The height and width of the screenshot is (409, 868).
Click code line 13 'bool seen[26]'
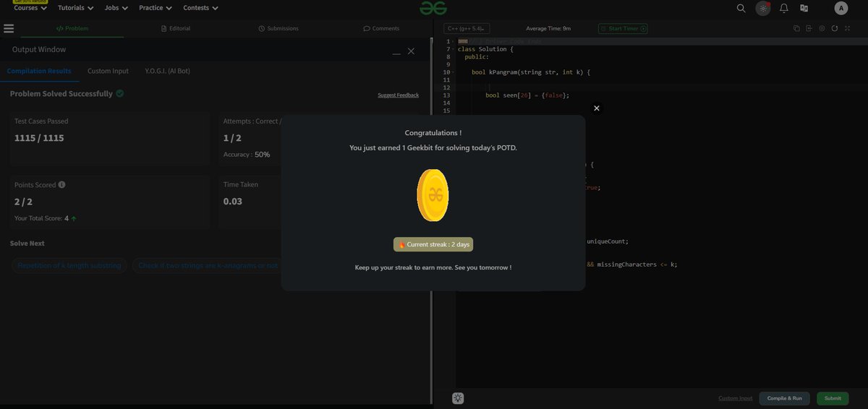click(x=527, y=95)
